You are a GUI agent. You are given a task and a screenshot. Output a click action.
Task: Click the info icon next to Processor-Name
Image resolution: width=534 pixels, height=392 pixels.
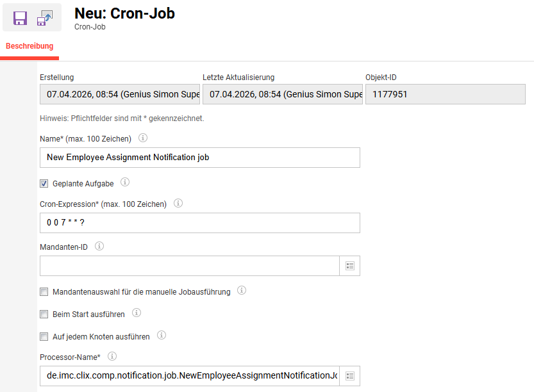coord(112,356)
